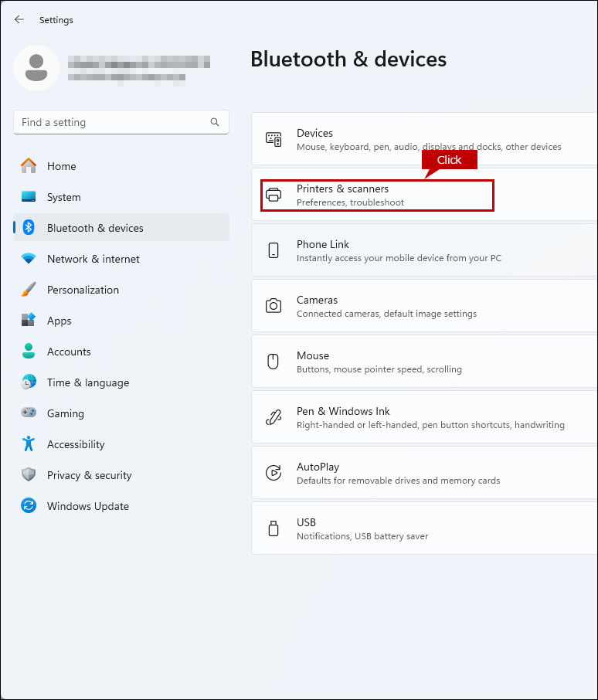Click the printer icon
The image size is (598, 700).
[x=274, y=195]
